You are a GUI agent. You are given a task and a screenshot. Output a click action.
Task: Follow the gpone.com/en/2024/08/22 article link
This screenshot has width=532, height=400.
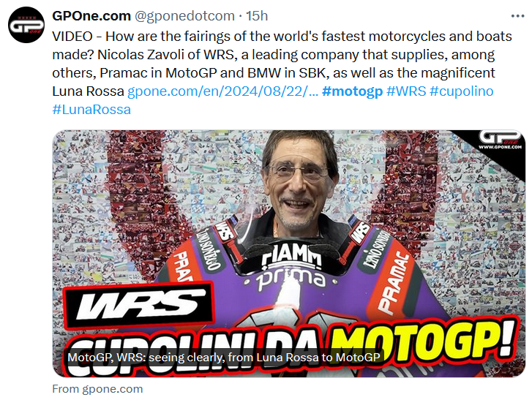pyautogui.click(x=222, y=91)
